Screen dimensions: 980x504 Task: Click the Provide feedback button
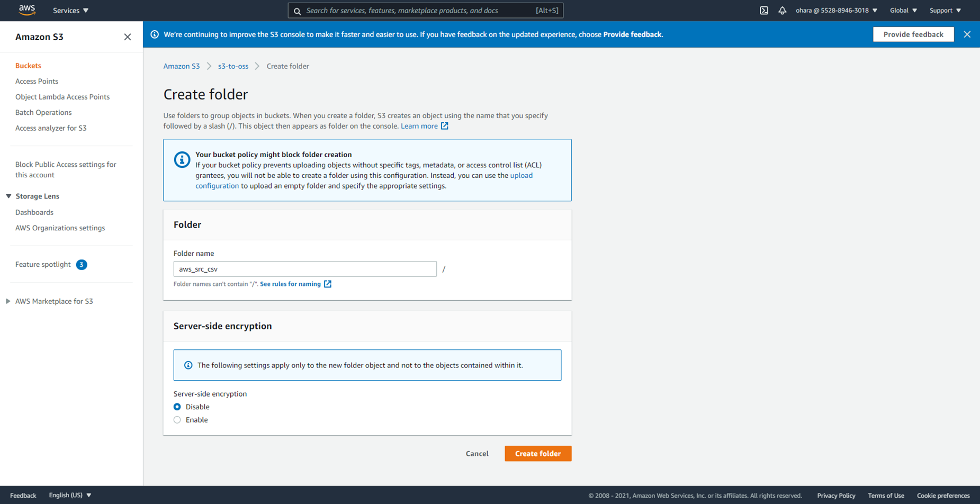tap(913, 34)
